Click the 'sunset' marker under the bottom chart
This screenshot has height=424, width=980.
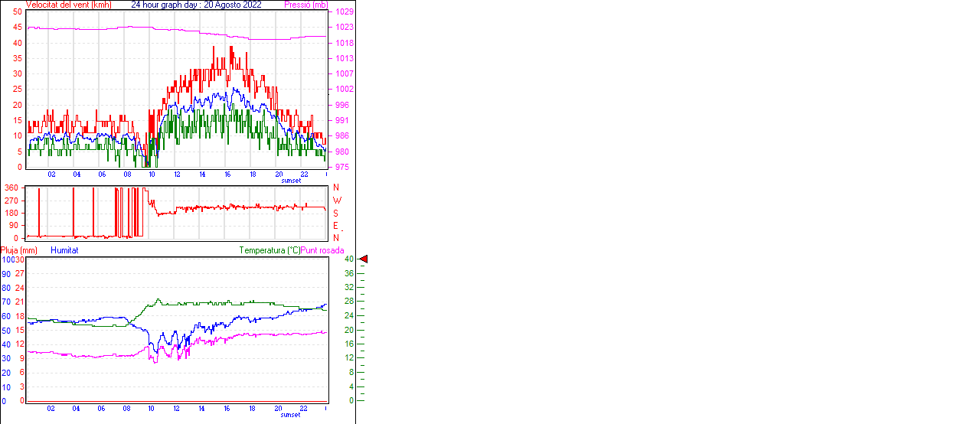(291, 415)
